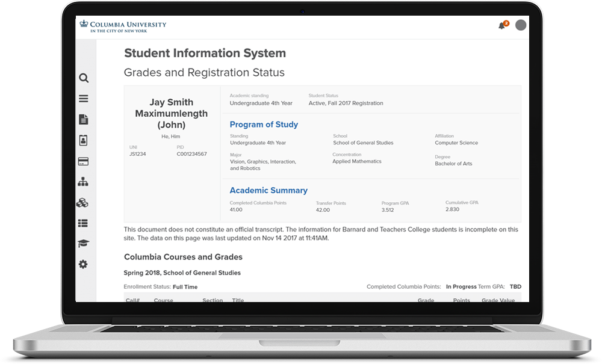602x364 pixels.
Task: Open settings gear icon in sidebar
Action: pos(83,264)
